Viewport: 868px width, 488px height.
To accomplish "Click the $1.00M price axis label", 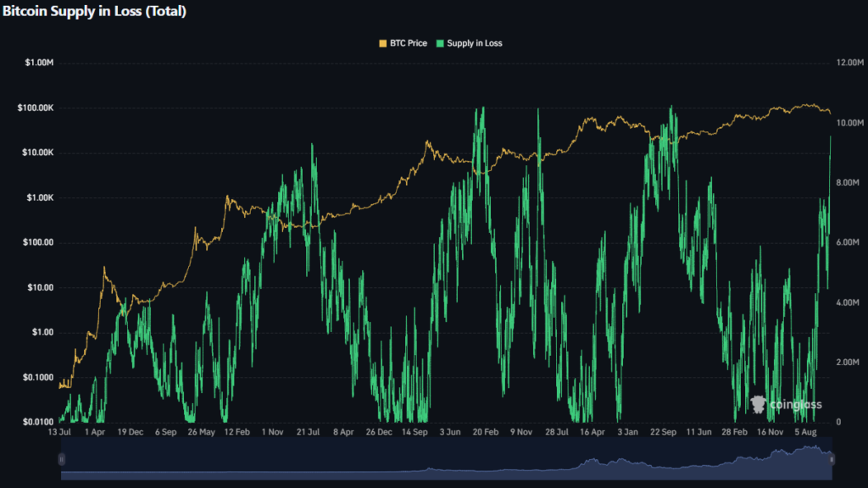I will click(40, 64).
